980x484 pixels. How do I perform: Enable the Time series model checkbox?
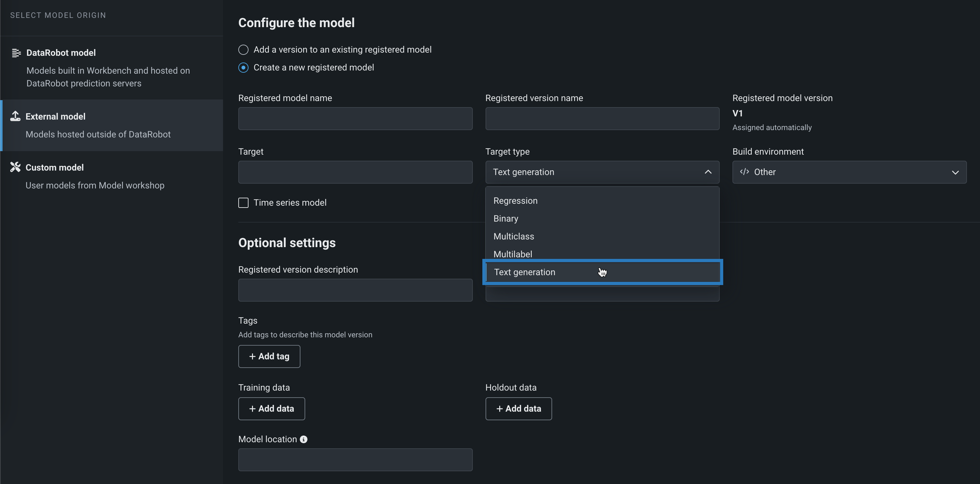(x=243, y=202)
